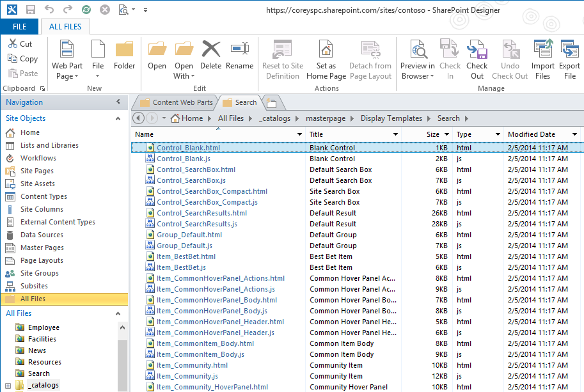Image resolution: width=584 pixels, height=392 pixels.
Task: Open the Customize Quick Access Toolbar dropdown
Action: coord(146,10)
